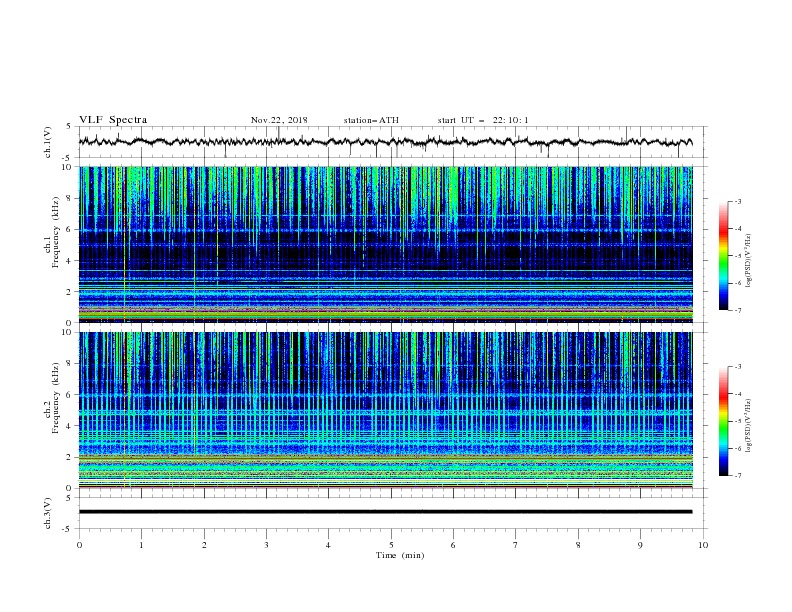Select the "ch.3(V)" waveform axis label

point(48,513)
